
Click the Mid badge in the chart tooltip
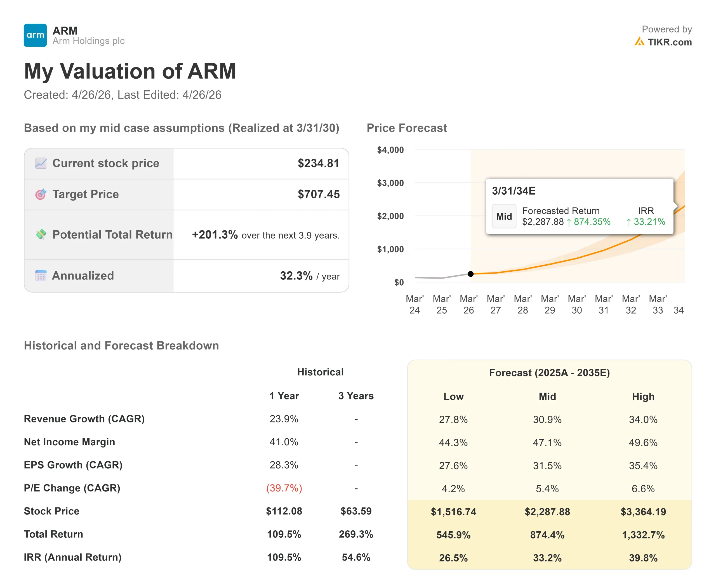[x=504, y=217]
